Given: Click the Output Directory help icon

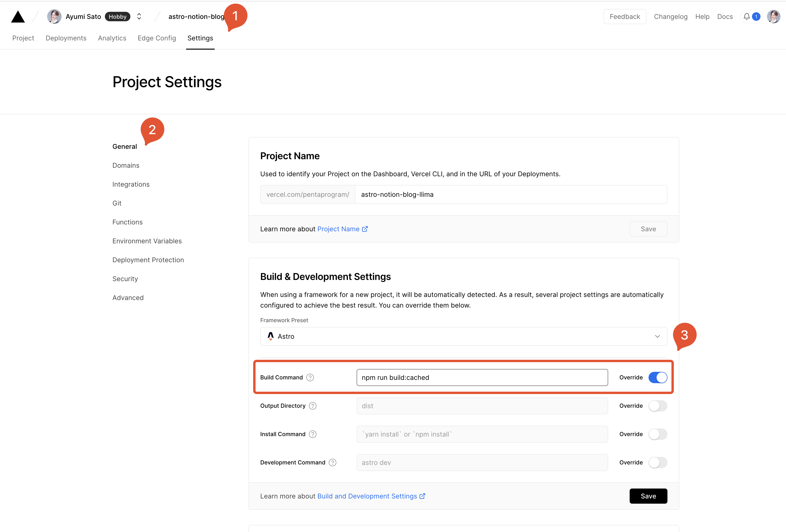Looking at the screenshot, I should [x=312, y=406].
